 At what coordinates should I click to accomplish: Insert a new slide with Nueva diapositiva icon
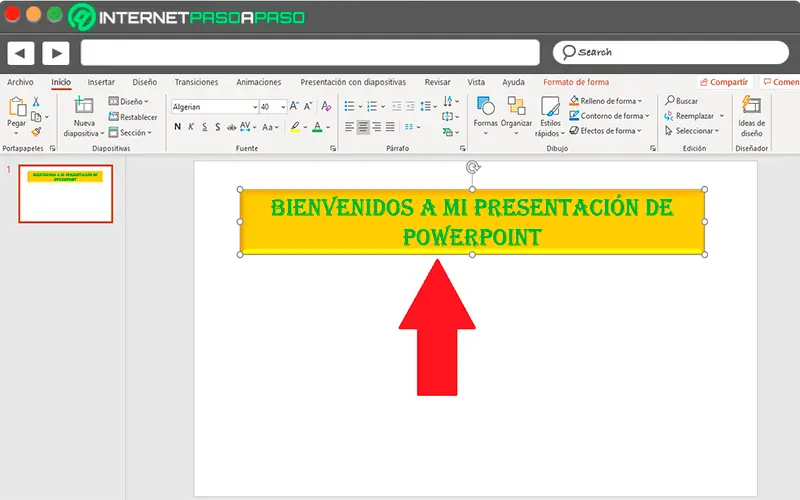(84, 107)
